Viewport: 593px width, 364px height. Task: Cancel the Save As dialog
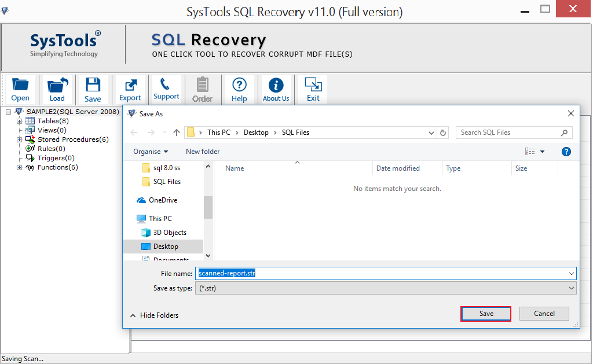(x=544, y=314)
